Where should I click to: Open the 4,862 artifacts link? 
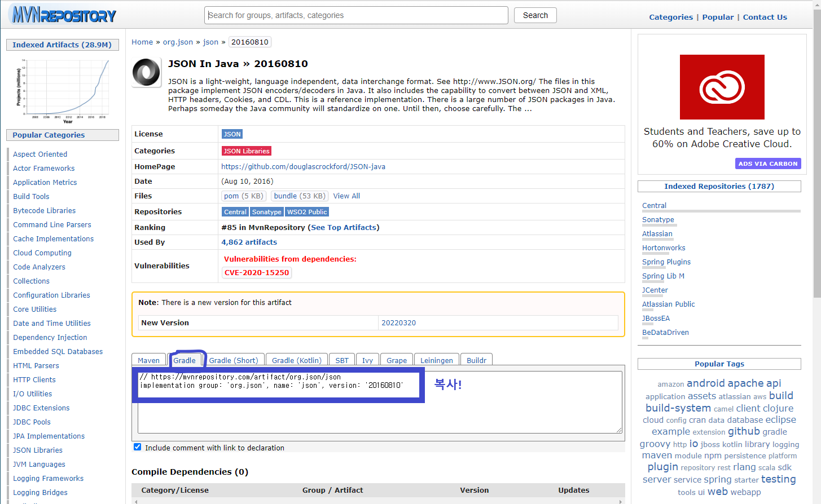click(x=249, y=242)
